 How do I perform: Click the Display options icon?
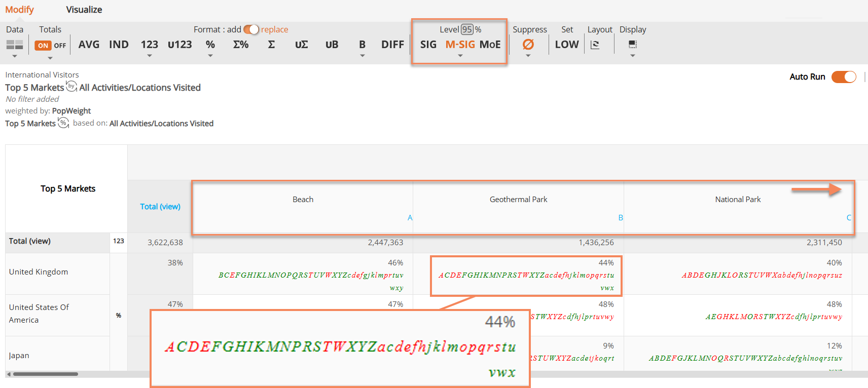coord(632,45)
